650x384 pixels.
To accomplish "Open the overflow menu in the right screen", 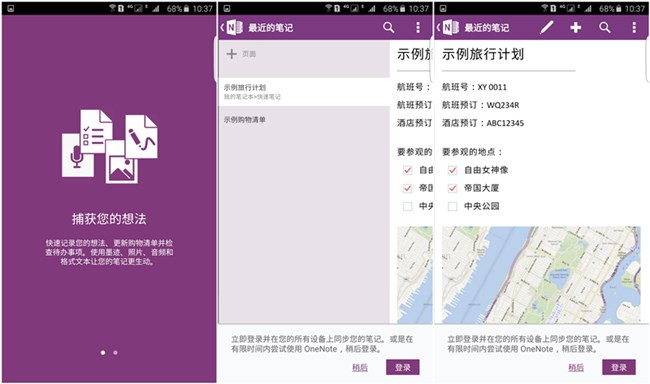I will click(634, 28).
